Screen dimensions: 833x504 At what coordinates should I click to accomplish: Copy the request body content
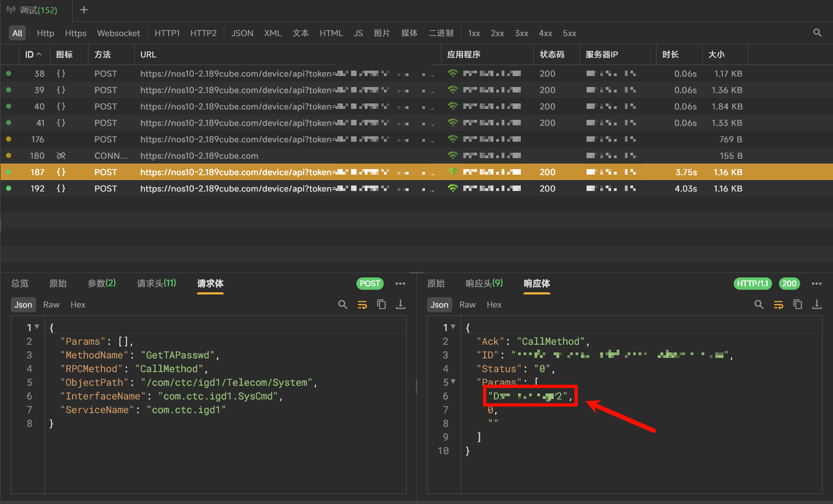(x=382, y=304)
